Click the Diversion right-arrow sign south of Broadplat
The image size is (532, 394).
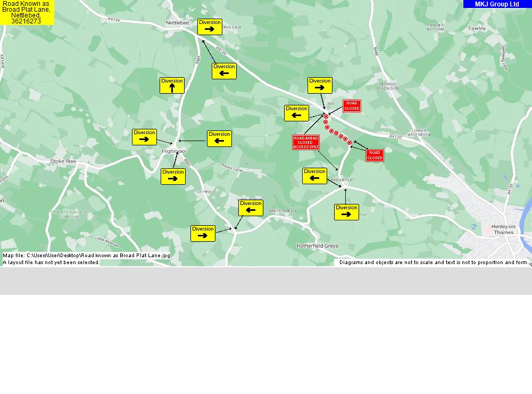click(346, 212)
